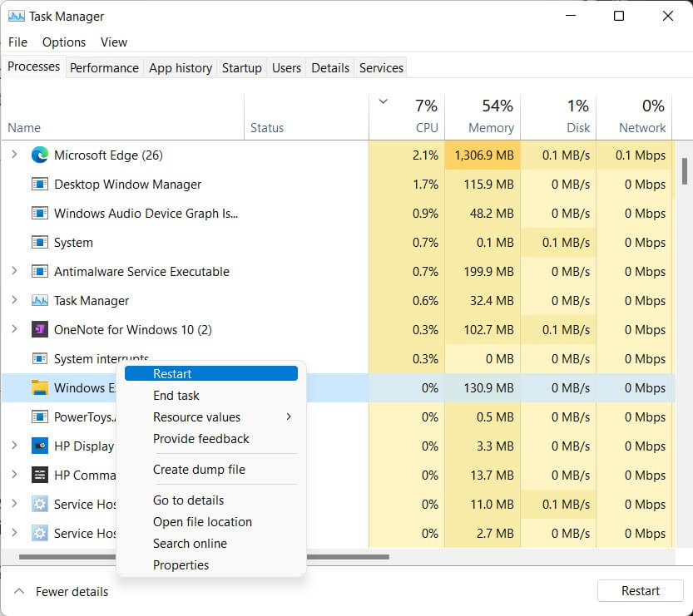Click the Task Manager process row icon
Image resolution: width=693 pixels, height=616 pixels.
point(40,301)
